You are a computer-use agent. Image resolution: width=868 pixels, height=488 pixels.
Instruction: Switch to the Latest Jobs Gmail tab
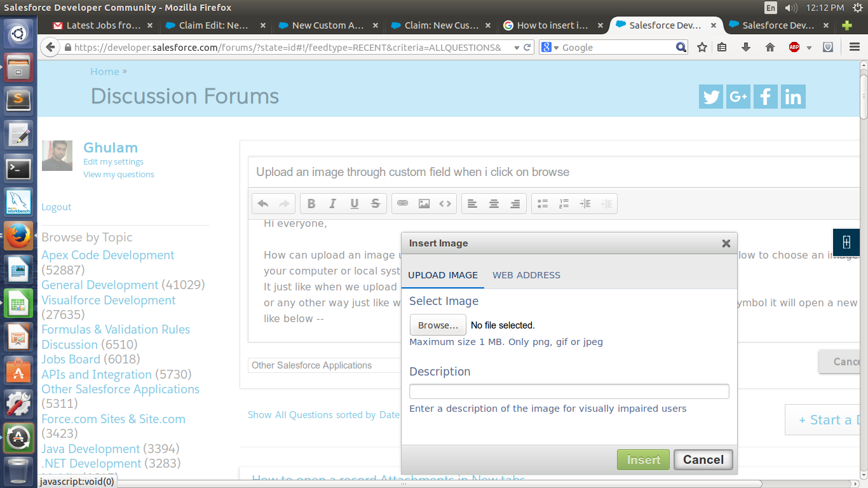click(104, 25)
